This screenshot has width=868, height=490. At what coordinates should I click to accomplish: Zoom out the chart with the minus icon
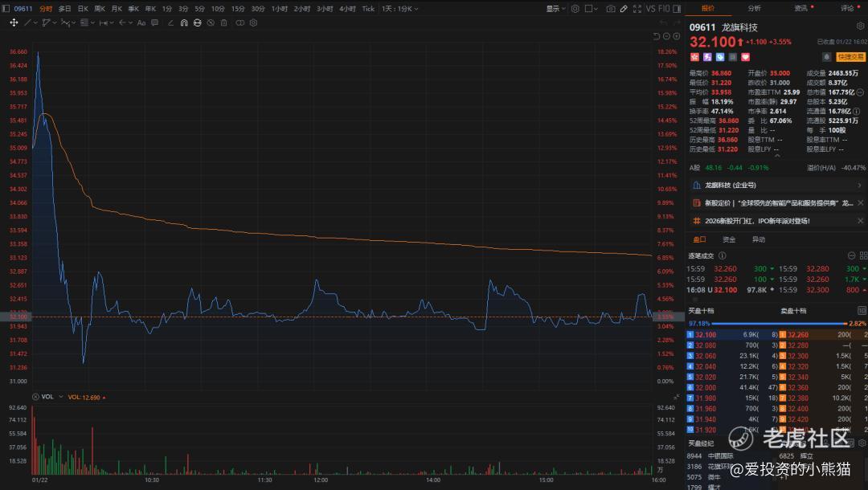pos(666,36)
